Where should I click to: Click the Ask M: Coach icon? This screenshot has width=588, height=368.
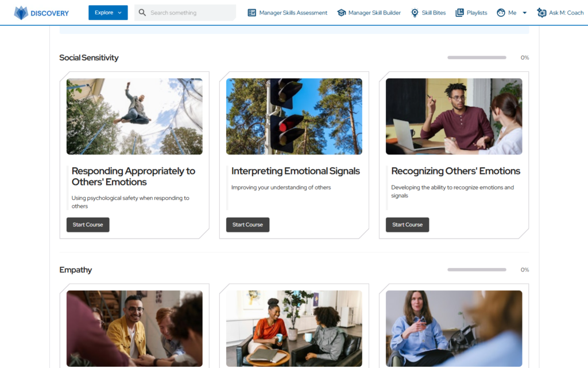click(x=541, y=13)
